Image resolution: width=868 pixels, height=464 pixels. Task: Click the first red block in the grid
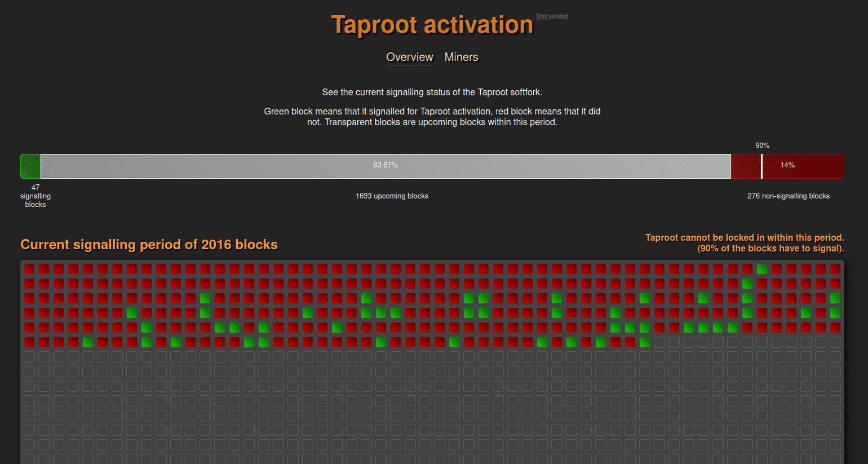29,268
